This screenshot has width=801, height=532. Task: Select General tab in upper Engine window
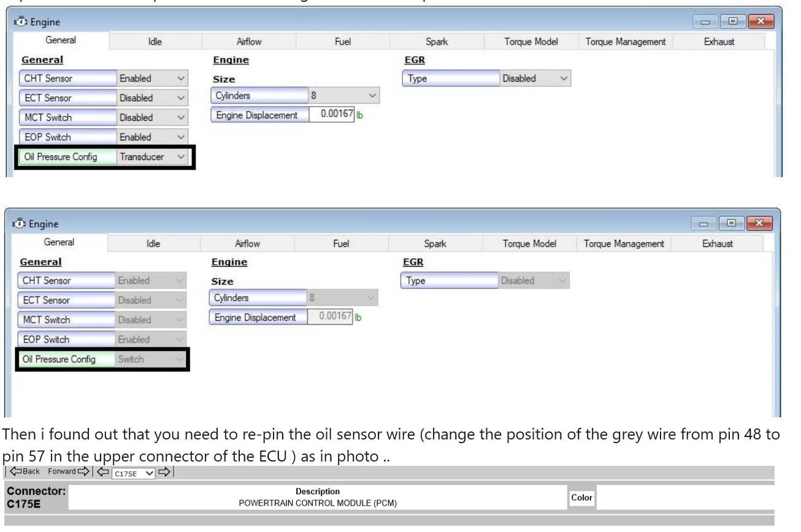pyautogui.click(x=61, y=40)
